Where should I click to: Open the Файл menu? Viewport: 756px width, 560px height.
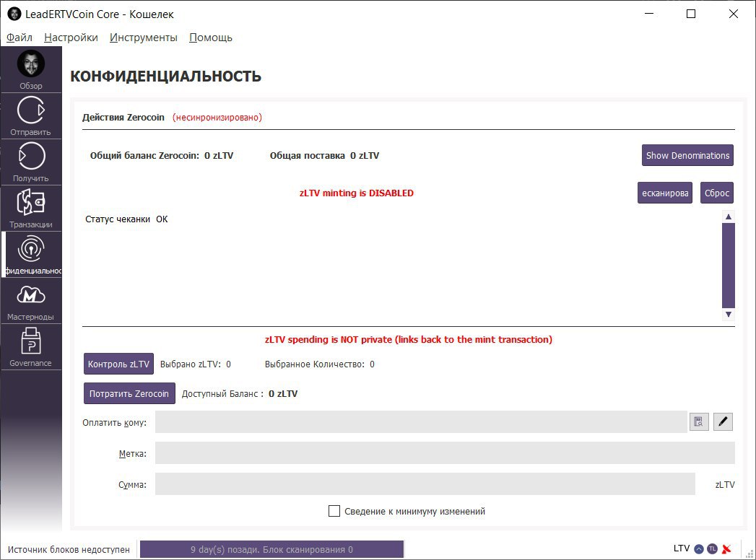click(19, 38)
